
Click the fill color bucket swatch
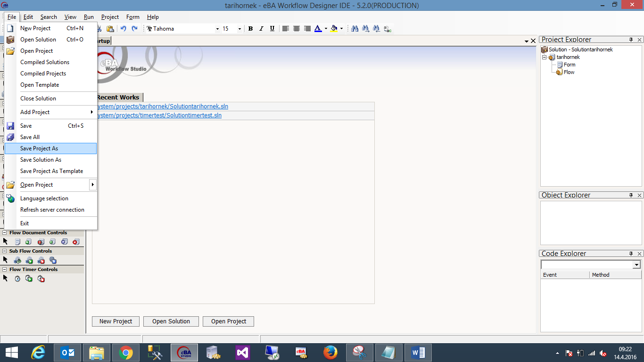334,29
